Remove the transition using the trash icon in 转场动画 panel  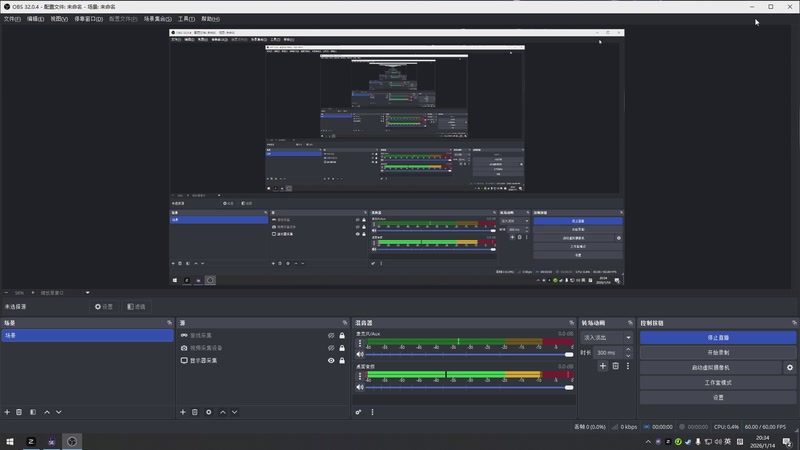click(x=615, y=366)
